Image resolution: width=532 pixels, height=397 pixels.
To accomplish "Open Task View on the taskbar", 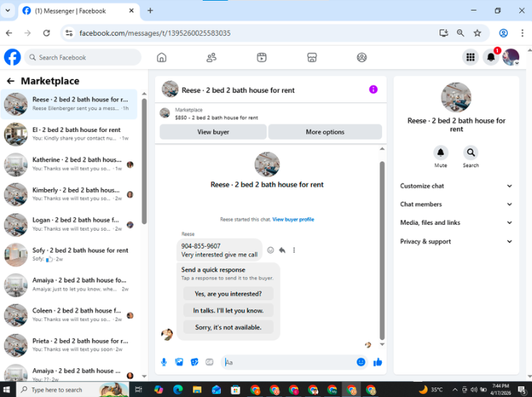I will coord(138,389).
